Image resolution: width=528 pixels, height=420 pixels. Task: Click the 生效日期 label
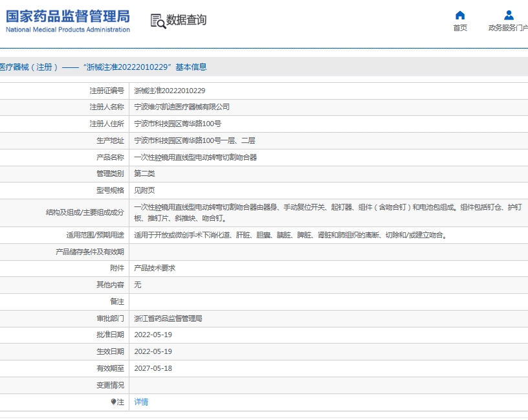pos(110,351)
